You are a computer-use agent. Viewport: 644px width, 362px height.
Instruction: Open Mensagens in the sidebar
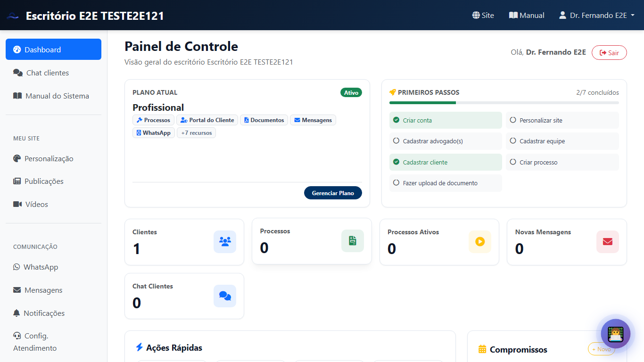click(x=53, y=290)
